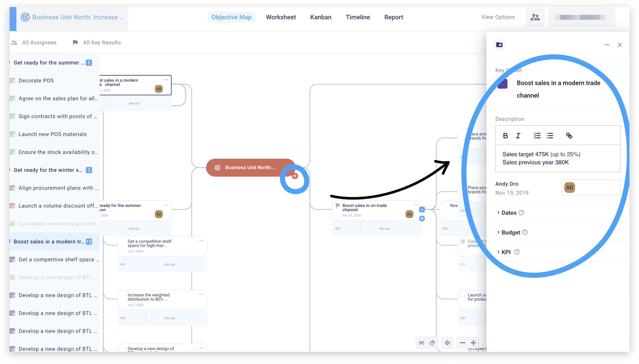Viewport: 639px width, 364px height.
Task: Open menu on Get a competitive shelf card
Action: (x=201, y=241)
